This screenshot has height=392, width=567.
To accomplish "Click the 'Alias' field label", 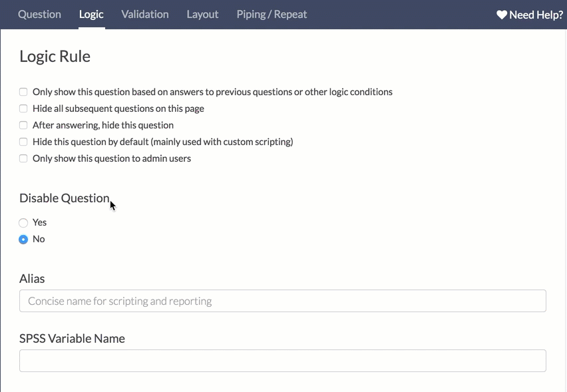I will pos(32,278).
